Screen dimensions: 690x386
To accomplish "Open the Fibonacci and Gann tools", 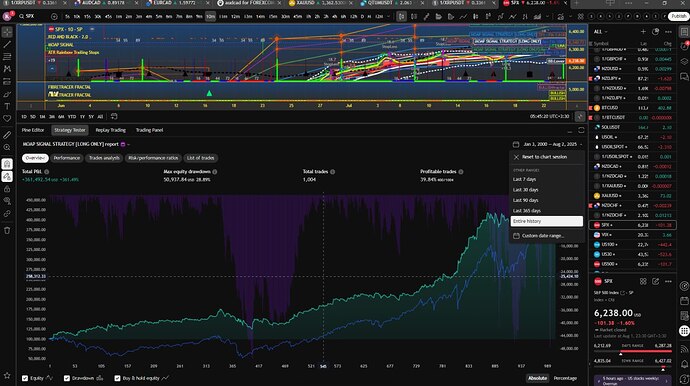I will pyautogui.click(x=7, y=57).
